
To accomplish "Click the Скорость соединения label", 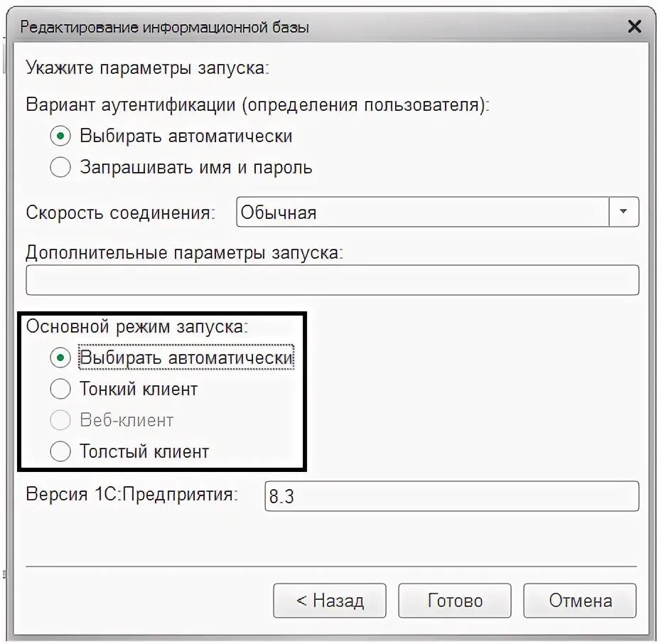I will click(121, 213).
